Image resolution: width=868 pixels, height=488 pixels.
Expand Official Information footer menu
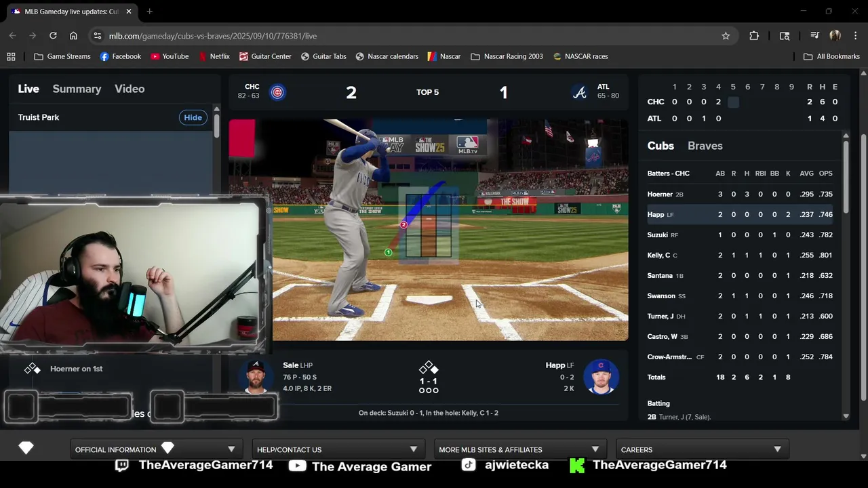(x=155, y=449)
